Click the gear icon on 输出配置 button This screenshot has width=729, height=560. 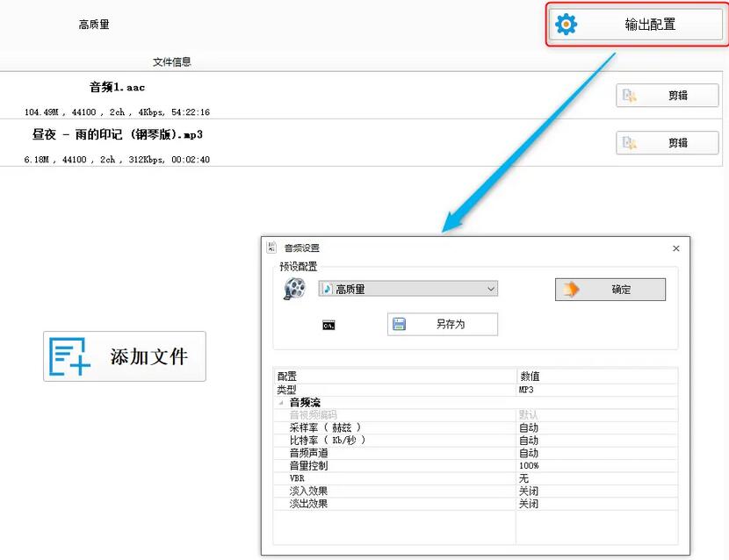(x=567, y=24)
